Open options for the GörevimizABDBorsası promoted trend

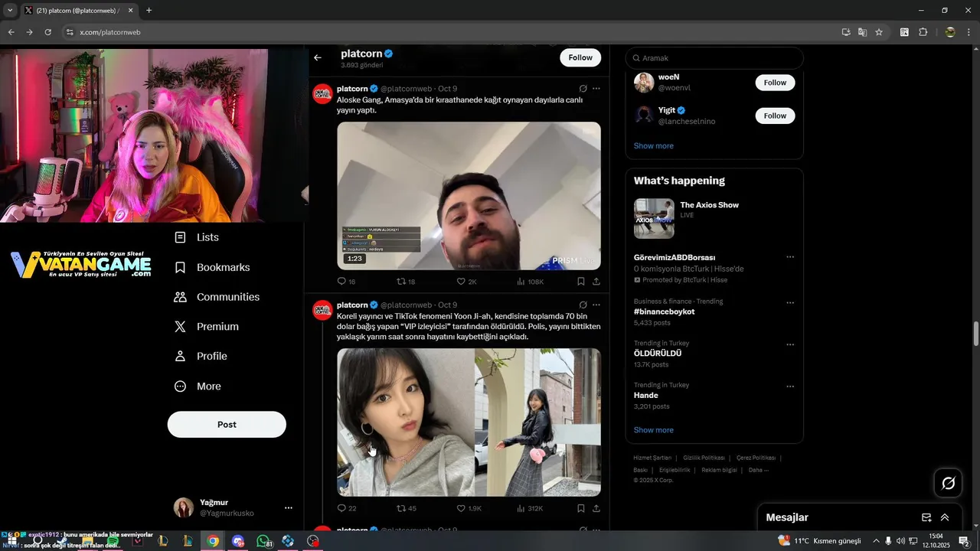[x=790, y=257]
